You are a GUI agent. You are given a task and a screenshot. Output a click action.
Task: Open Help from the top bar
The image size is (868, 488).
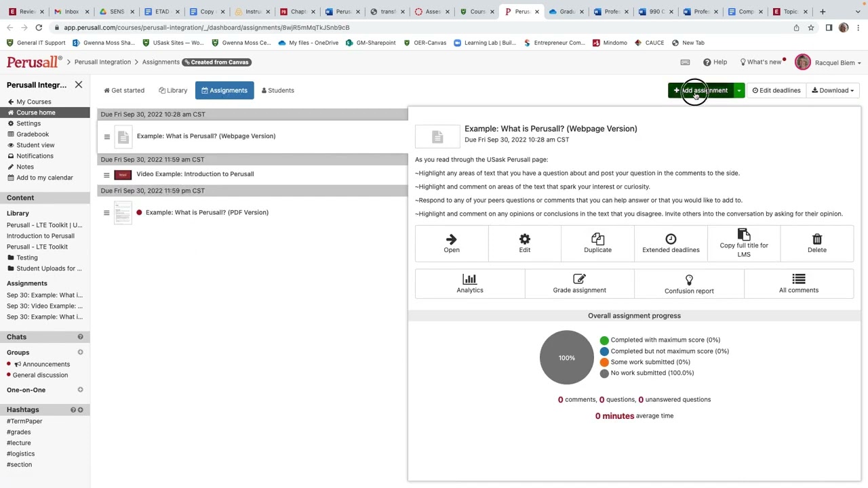coord(715,62)
